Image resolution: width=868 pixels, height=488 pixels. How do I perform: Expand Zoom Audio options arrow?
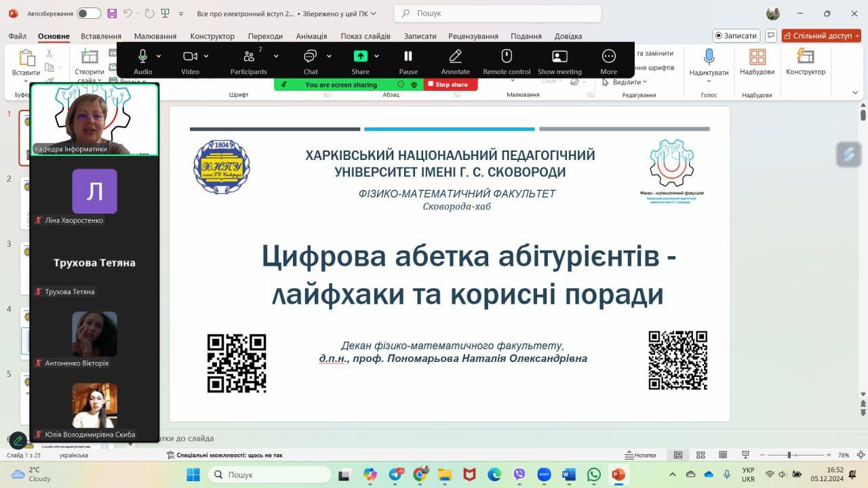[x=159, y=56]
